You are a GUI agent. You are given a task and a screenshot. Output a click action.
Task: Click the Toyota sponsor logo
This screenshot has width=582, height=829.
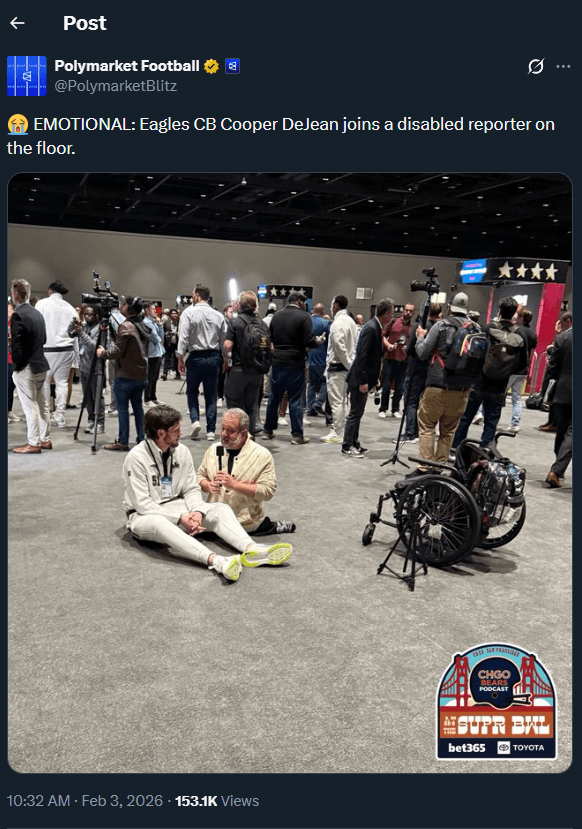coord(521,748)
